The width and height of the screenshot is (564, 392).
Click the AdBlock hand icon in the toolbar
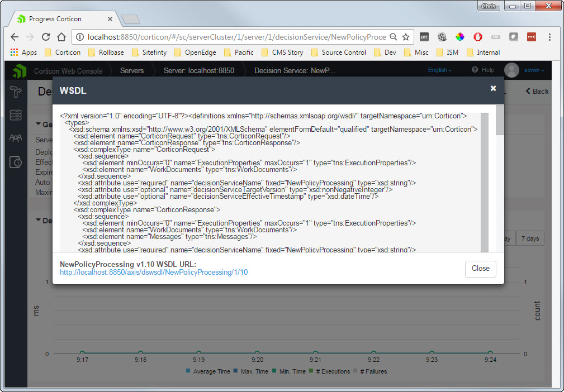point(478,36)
